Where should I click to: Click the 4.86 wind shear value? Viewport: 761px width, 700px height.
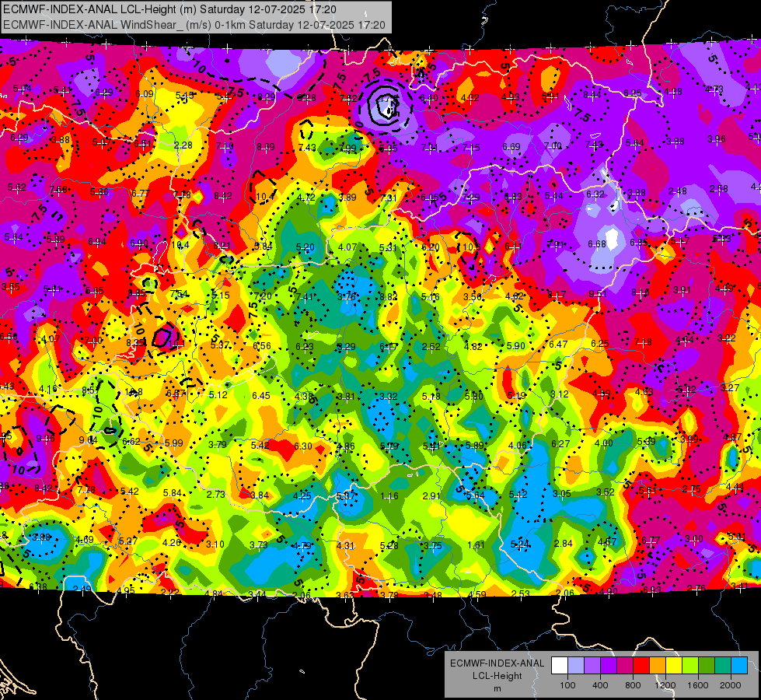(346, 446)
